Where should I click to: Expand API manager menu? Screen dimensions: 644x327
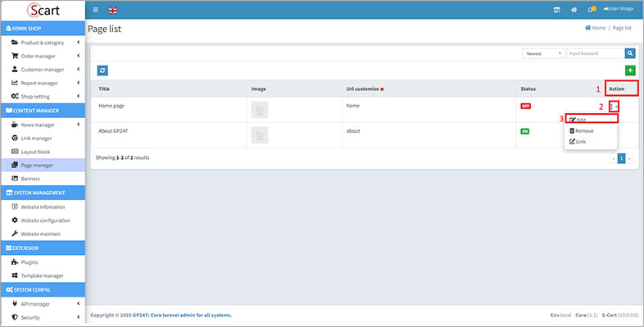tap(43, 304)
